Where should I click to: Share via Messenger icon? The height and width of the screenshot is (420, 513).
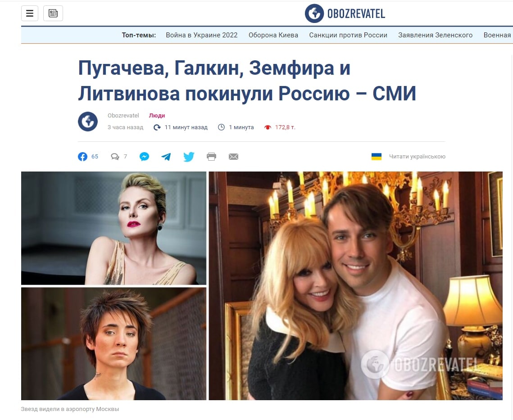[144, 157]
